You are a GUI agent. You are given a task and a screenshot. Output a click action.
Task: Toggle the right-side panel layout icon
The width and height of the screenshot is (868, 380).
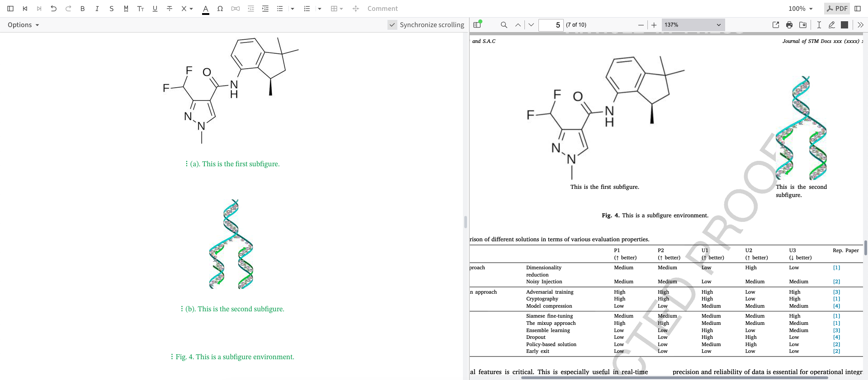858,9
